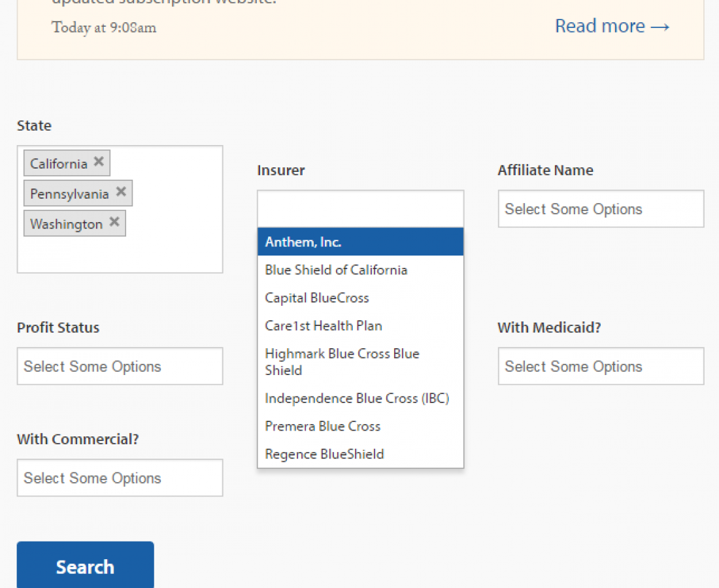Focus the Insurer search input field
This screenshot has height=588, width=719.
[360, 209]
